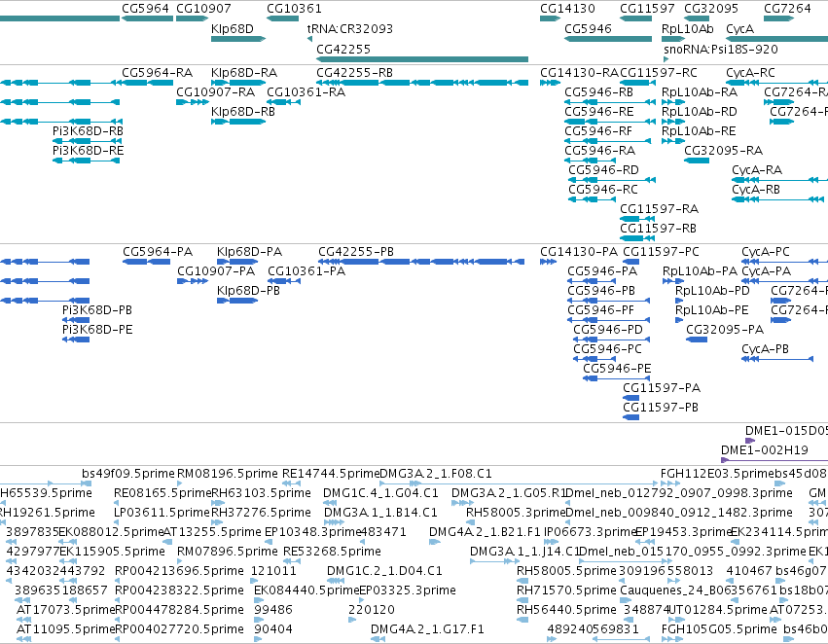Click the CG32095-PA protein label
The height and width of the screenshot is (644, 828).
pyautogui.click(x=725, y=330)
